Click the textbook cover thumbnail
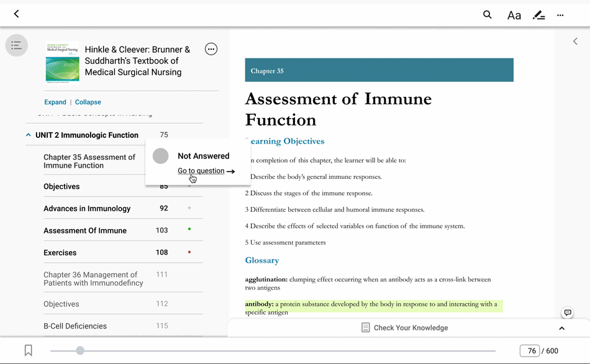 click(x=63, y=63)
